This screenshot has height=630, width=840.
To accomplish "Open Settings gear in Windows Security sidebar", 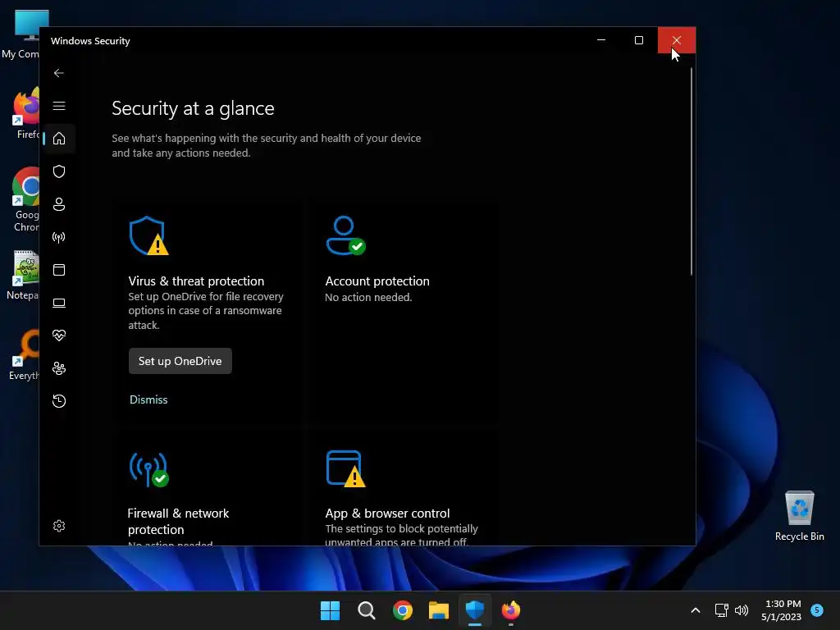I will click(x=59, y=526).
